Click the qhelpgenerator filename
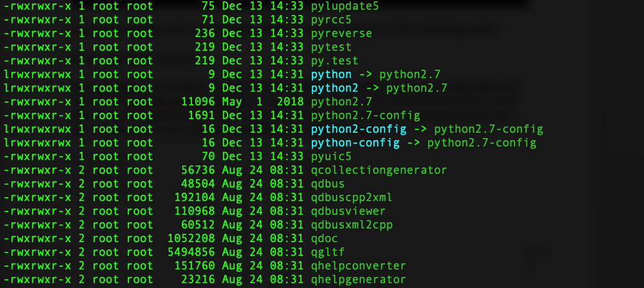Screen dimensions: 644x288 (x=358, y=280)
